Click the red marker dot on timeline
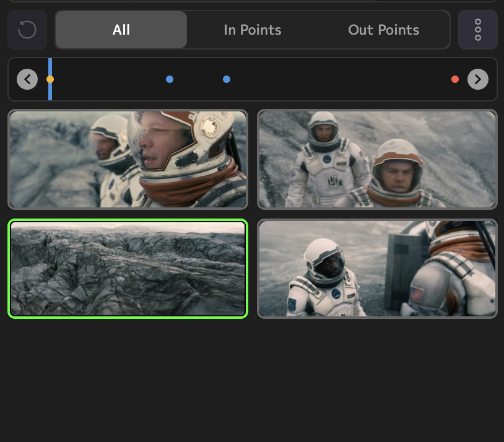Image resolution: width=504 pixels, height=442 pixels. tap(455, 79)
